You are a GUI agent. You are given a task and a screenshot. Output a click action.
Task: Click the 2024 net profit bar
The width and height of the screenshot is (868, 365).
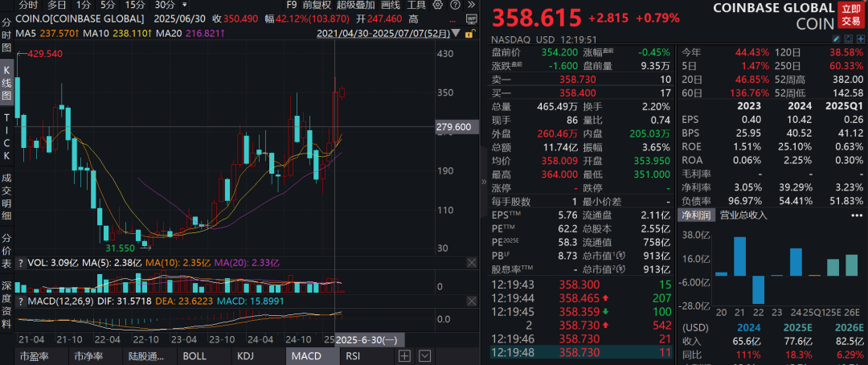[796, 261]
